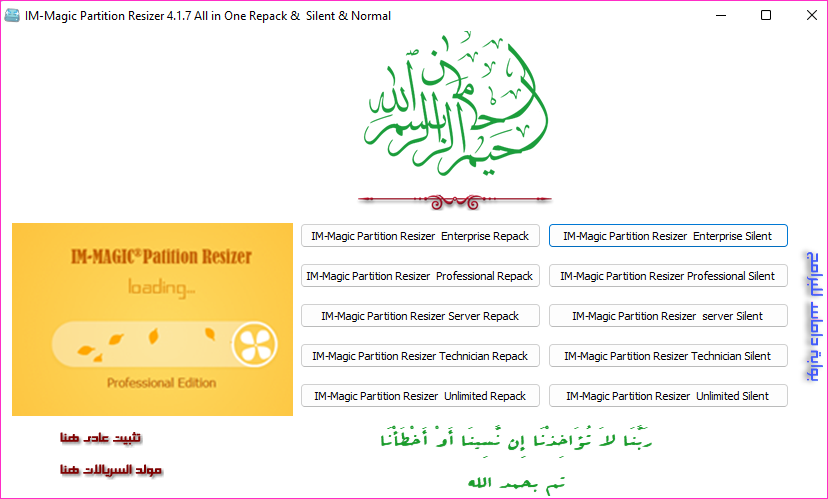Click the app icon in the title bar
This screenshot has width=828, height=499.
(x=12, y=15)
